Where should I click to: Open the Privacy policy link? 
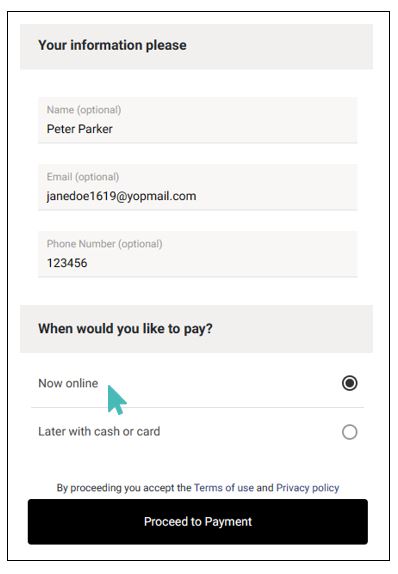tap(308, 488)
